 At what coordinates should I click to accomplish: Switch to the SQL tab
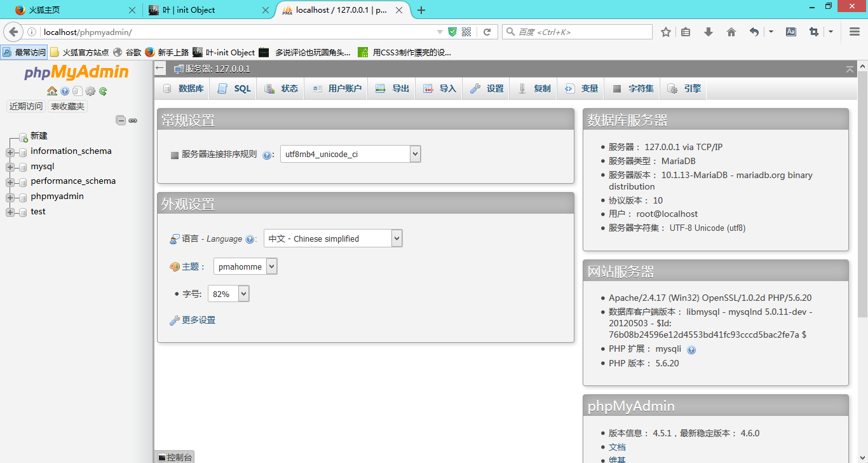[234, 89]
